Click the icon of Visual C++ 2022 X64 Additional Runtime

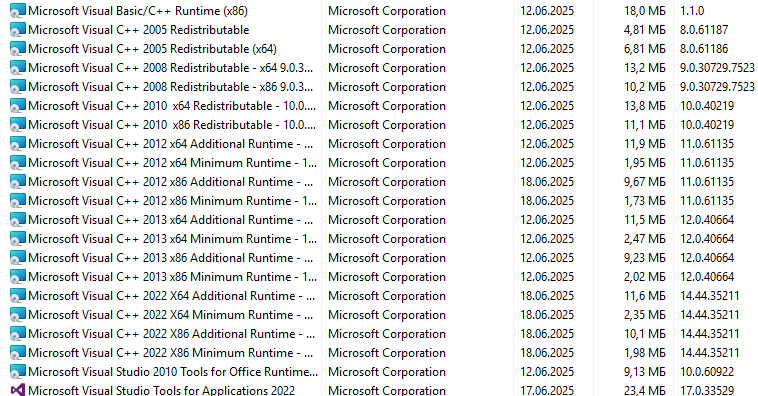[x=17, y=296]
